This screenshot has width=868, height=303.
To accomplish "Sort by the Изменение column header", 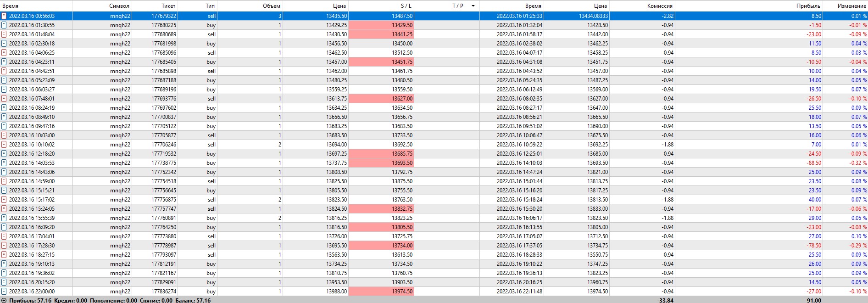I will coord(852,6).
